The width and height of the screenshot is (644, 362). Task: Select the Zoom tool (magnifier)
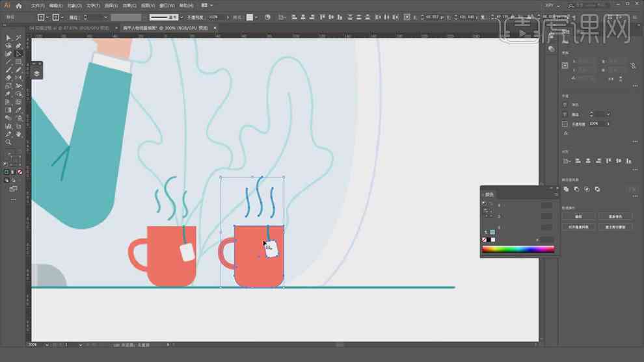click(8, 142)
